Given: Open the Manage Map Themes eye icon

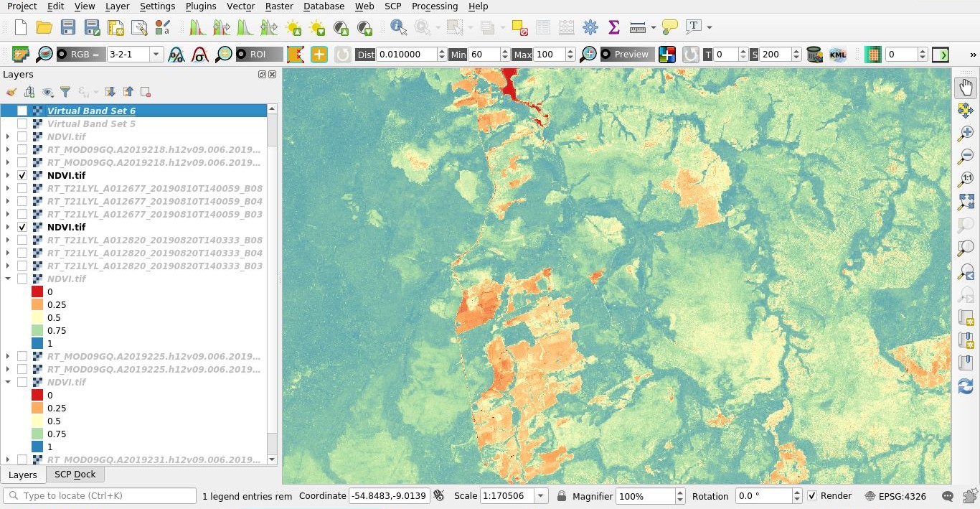Looking at the screenshot, I should [x=47, y=92].
